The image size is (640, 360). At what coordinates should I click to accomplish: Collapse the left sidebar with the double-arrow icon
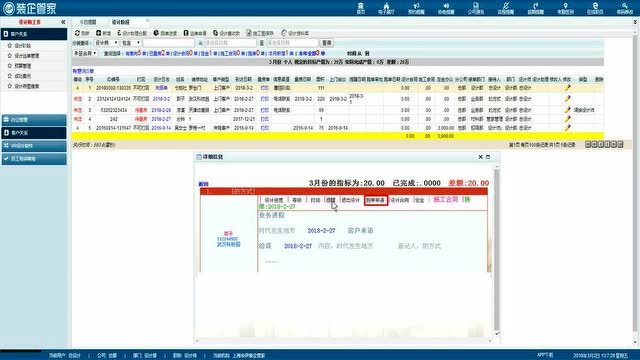(63, 22)
